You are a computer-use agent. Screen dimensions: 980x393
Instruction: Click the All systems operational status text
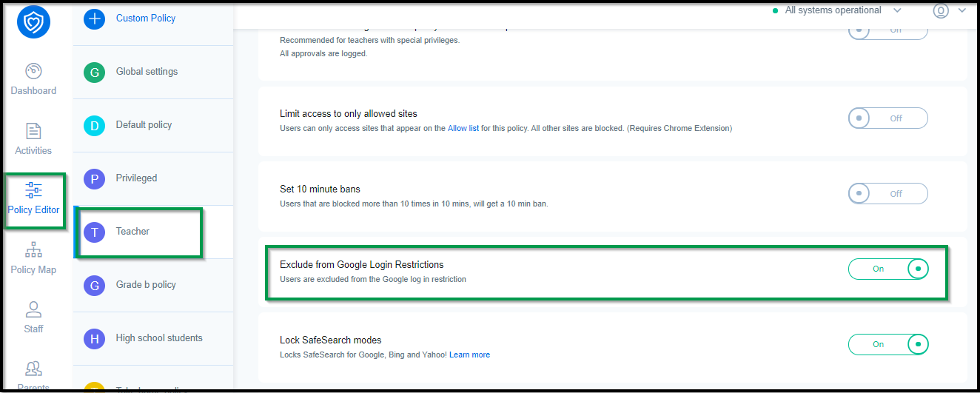pos(833,10)
